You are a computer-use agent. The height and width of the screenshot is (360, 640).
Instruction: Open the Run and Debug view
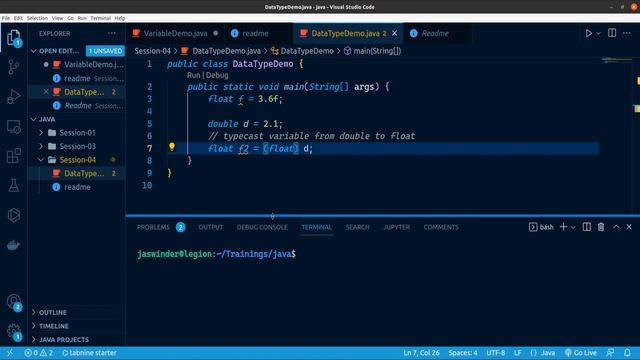tap(13, 97)
